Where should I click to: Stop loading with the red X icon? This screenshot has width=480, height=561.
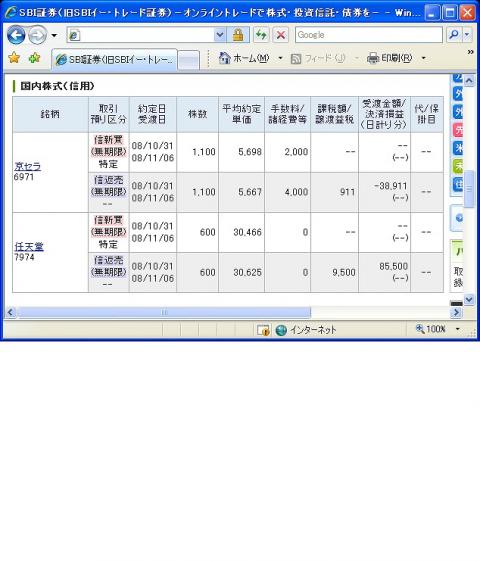(281, 35)
